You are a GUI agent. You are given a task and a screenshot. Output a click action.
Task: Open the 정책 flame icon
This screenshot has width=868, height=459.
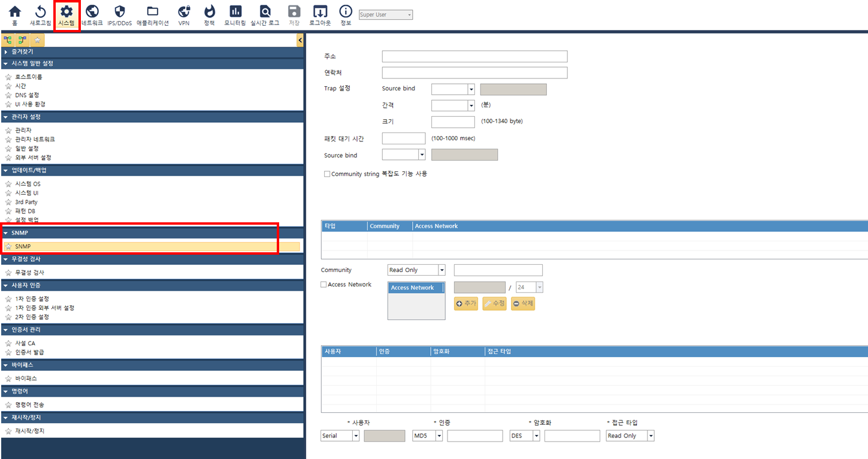pos(209,11)
